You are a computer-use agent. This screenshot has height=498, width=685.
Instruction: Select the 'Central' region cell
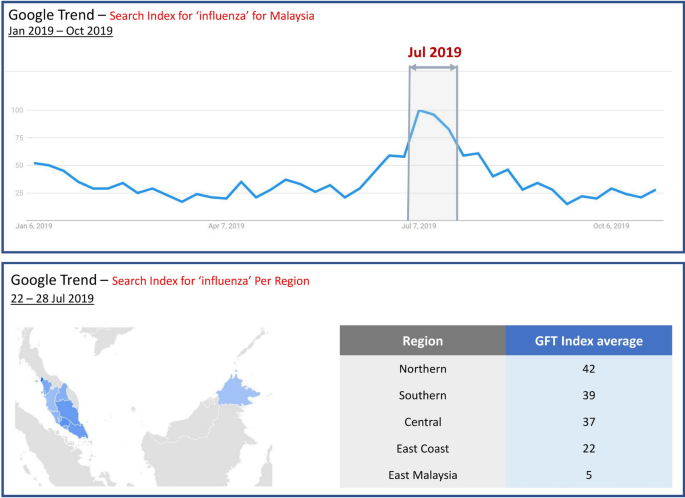[x=422, y=422]
